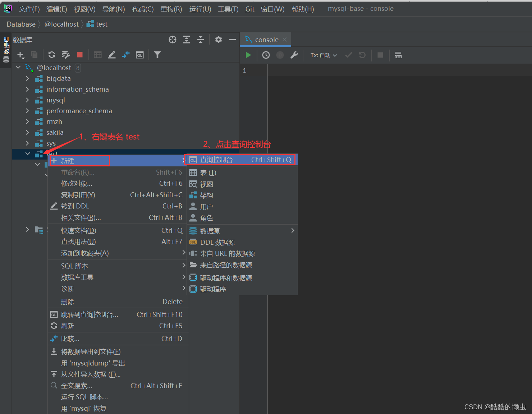Click the Edit source pencil icon

[112, 55]
